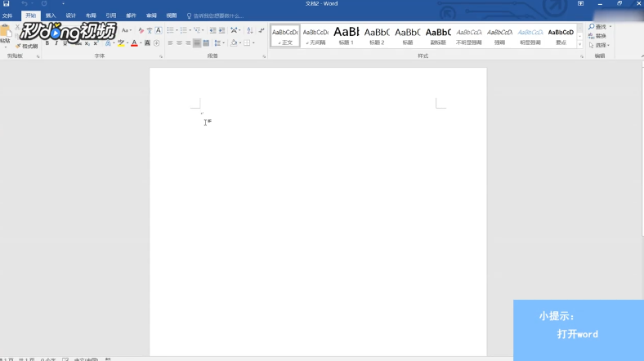Select the Format Painter (格式刷) button
The image size is (644, 361).
(27, 46)
